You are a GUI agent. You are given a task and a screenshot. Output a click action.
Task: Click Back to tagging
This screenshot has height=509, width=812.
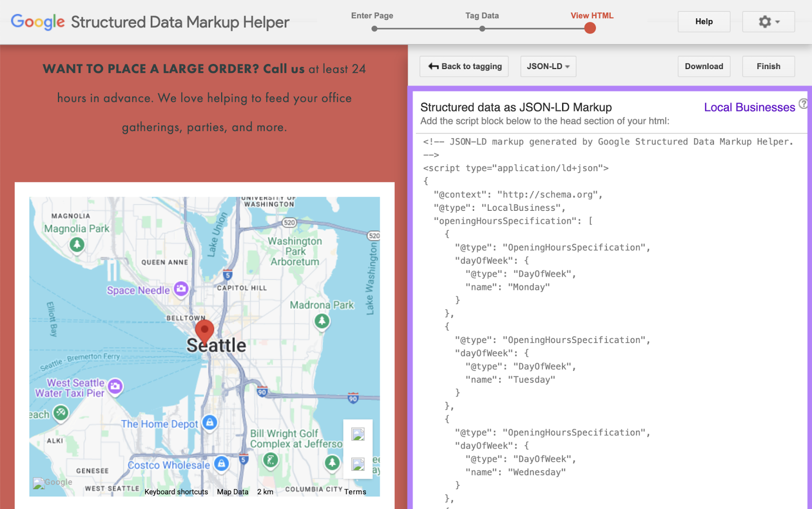(x=463, y=66)
